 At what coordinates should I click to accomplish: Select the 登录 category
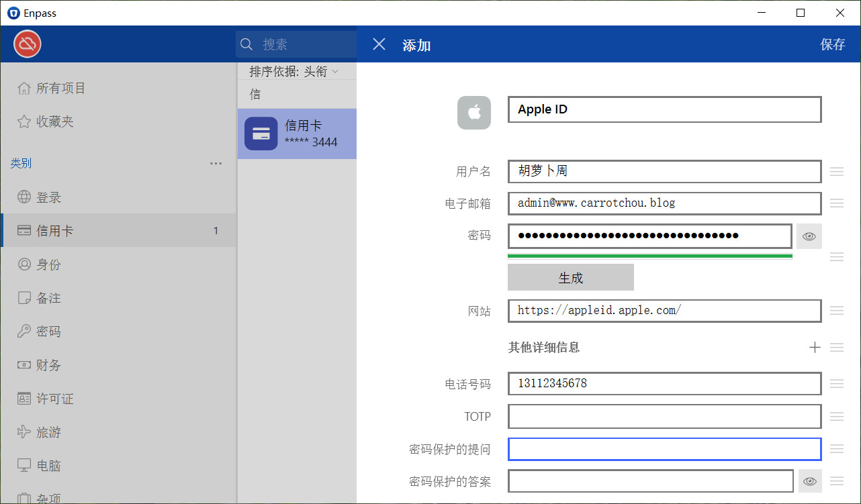pyautogui.click(x=118, y=197)
